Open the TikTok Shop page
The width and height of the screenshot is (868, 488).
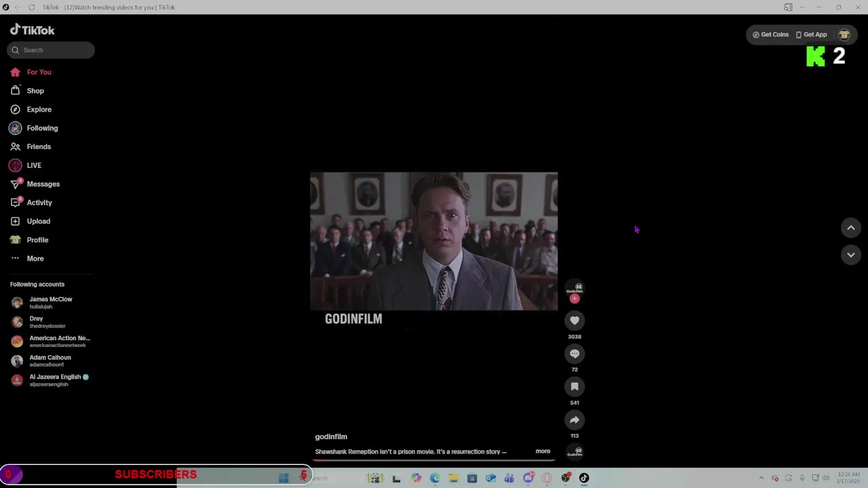point(27,91)
